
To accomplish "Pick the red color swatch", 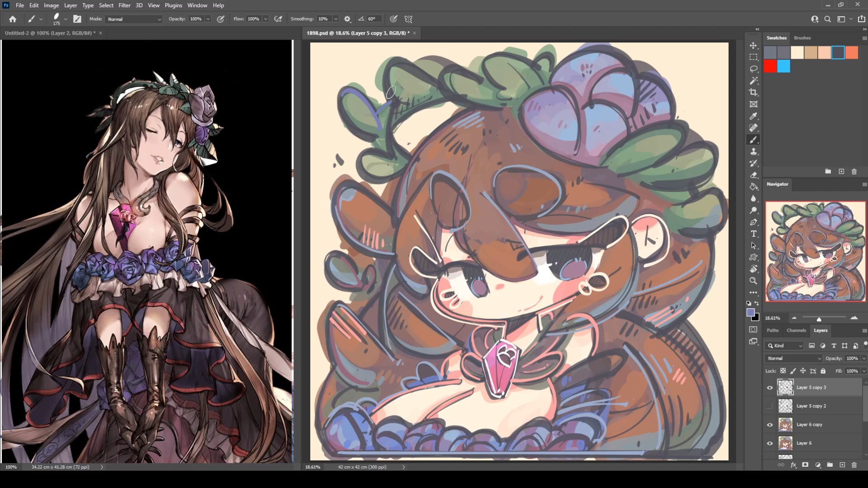I will [x=770, y=66].
